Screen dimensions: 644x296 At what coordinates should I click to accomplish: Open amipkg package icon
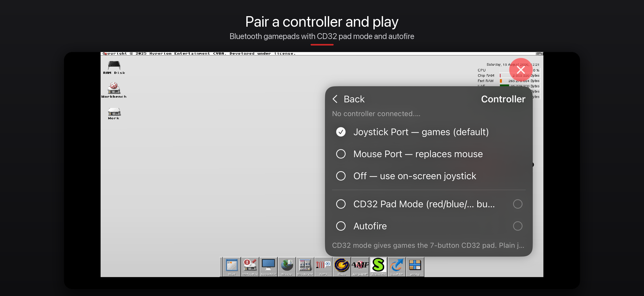415,267
